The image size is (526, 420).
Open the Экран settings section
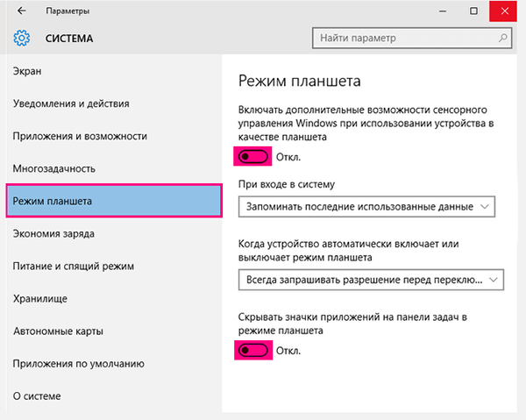pyautogui.click(x=28, y=71)
